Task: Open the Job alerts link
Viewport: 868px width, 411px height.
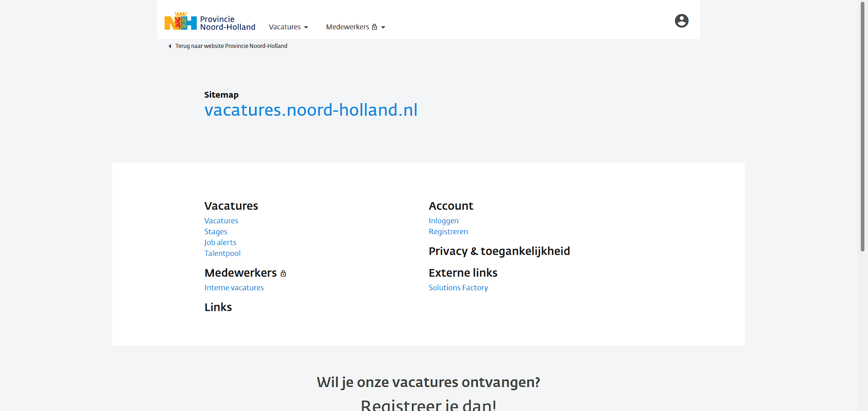Action: point(220,242)
